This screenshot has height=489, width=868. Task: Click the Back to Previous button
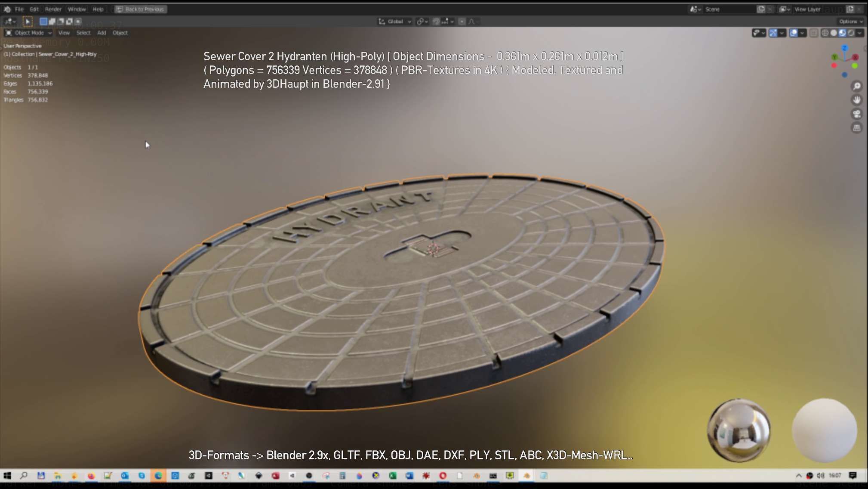(141, 9)
